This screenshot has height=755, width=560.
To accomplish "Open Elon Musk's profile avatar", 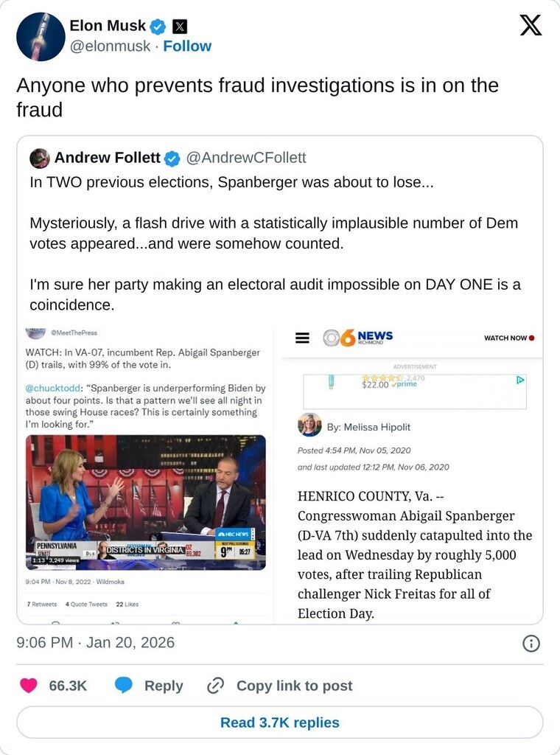I will pyautogui.click(x=41, y=37).
